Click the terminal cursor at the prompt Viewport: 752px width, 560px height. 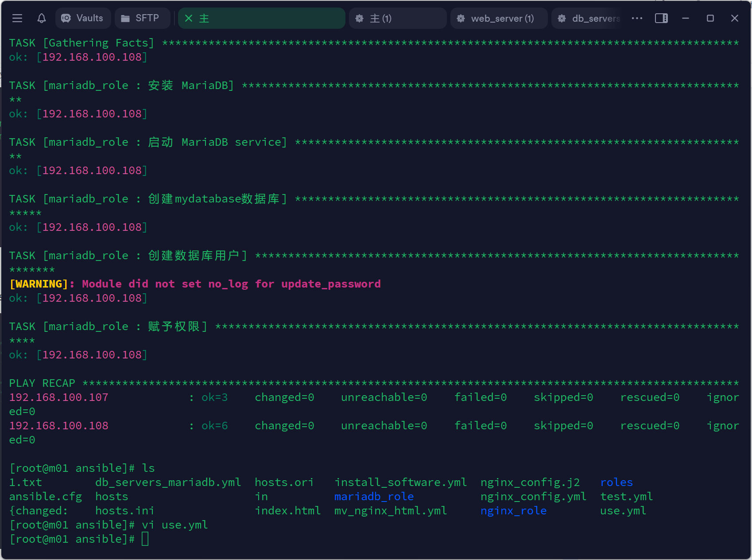(x=145, y=539)
